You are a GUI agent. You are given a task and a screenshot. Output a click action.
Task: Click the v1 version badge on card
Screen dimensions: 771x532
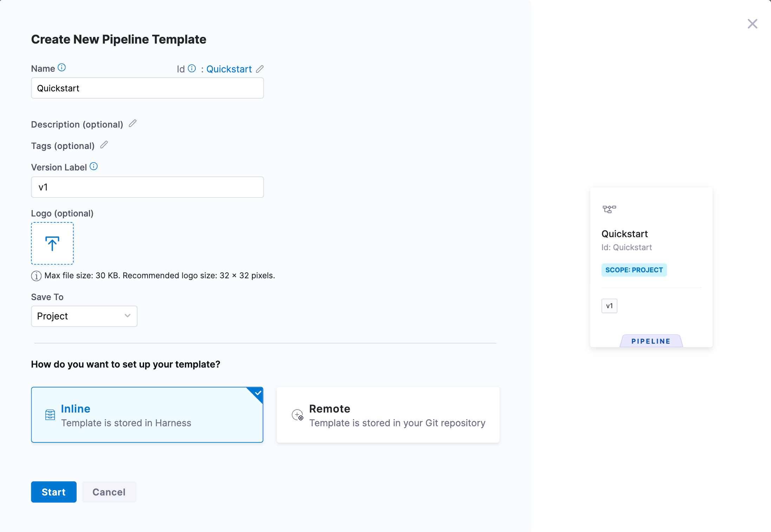(609, 306)
